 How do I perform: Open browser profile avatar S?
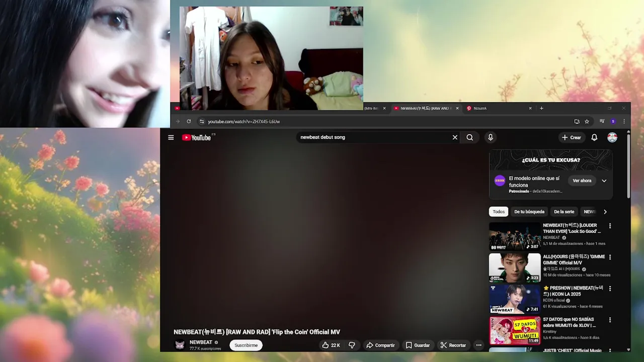(613, 121)
